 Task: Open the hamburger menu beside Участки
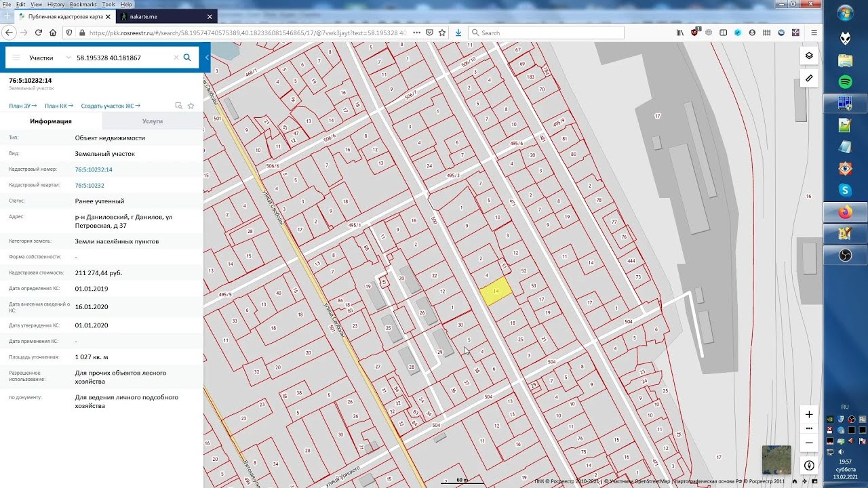(16, 58)
